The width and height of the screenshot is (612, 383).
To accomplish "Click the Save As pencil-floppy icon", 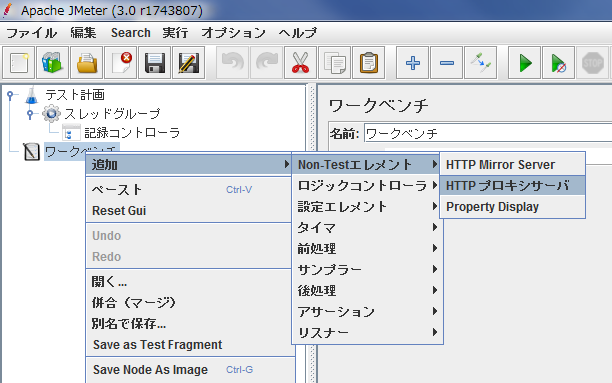I will click(189, 63).
